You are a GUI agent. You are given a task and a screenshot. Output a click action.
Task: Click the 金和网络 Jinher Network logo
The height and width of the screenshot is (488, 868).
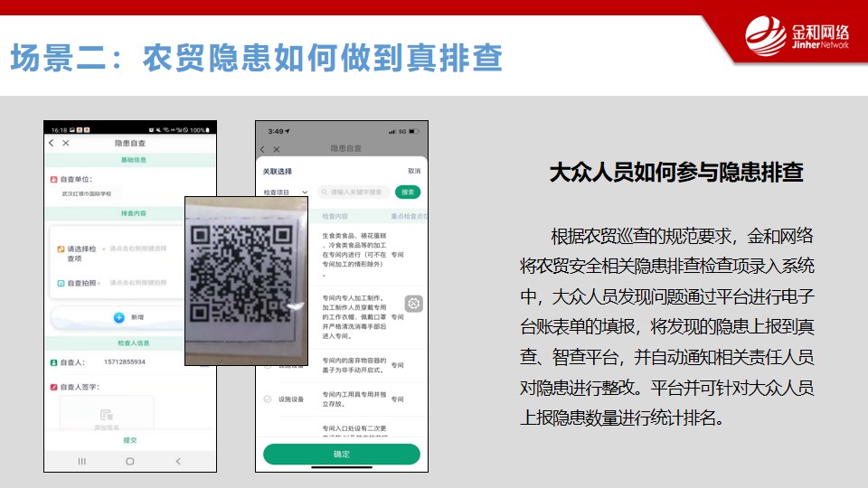797,36
